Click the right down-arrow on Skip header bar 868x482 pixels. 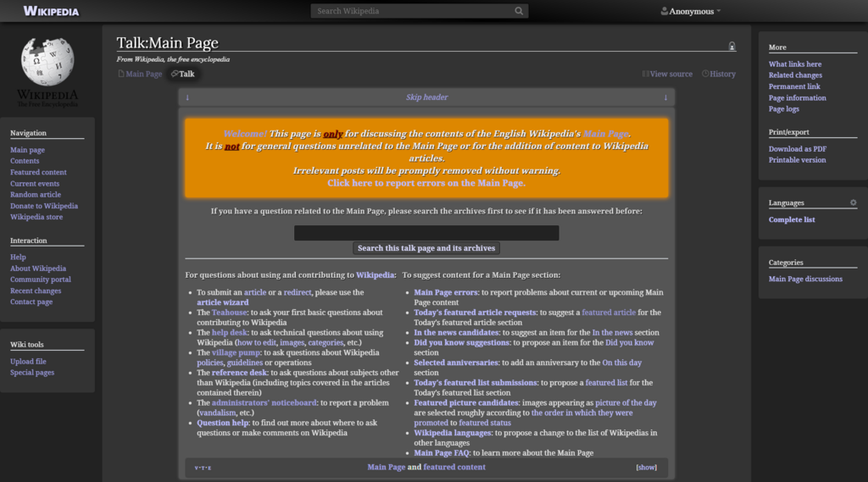[x=665, y=97]
